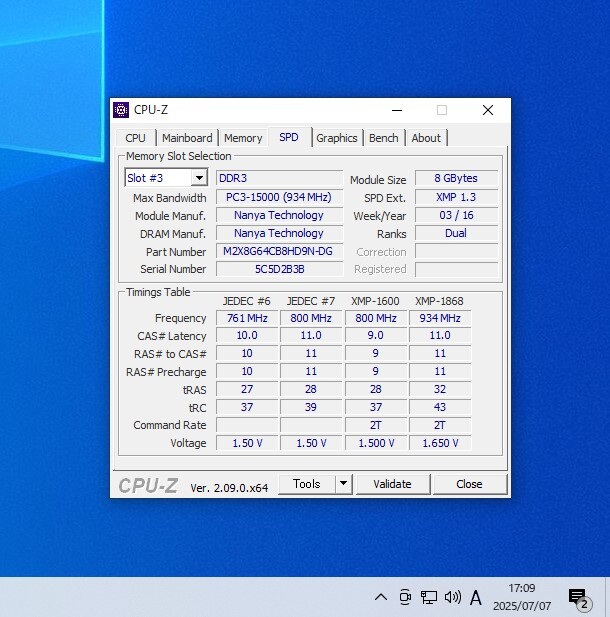Click the 761 MHz frequency cell
The height and width of the screenshot is (617, 610).
click(247, 318)
